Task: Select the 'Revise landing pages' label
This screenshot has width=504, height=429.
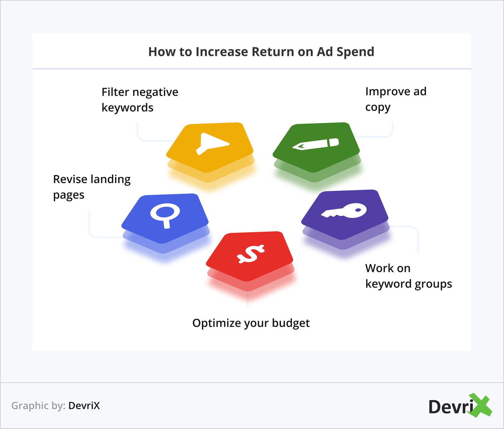Action: (x=92, y=187)
